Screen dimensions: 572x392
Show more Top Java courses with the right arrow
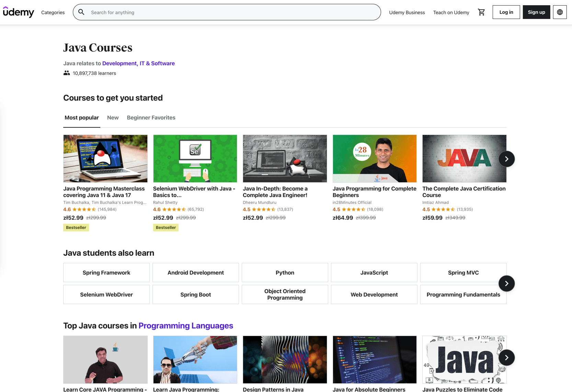(x=506, y=357)
